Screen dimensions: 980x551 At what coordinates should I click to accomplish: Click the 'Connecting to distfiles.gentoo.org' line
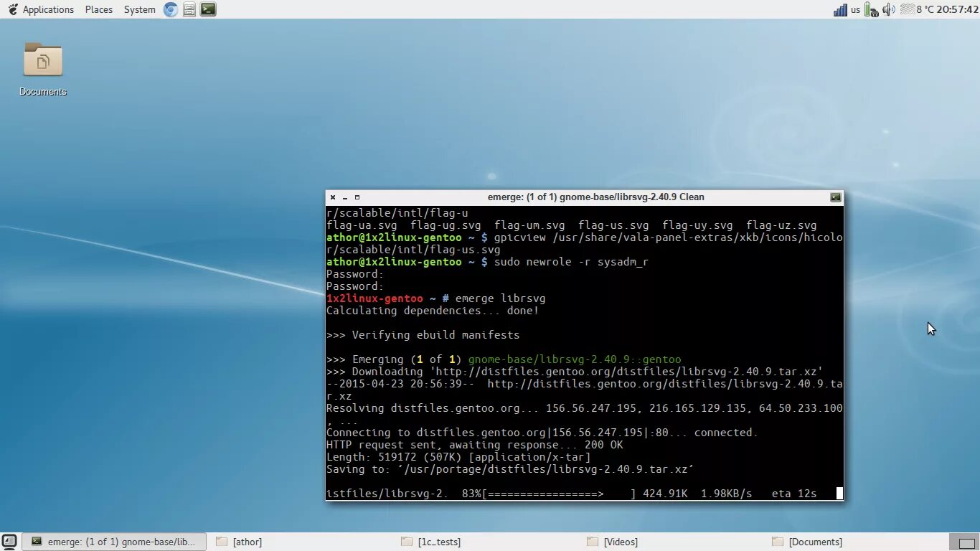542,433
